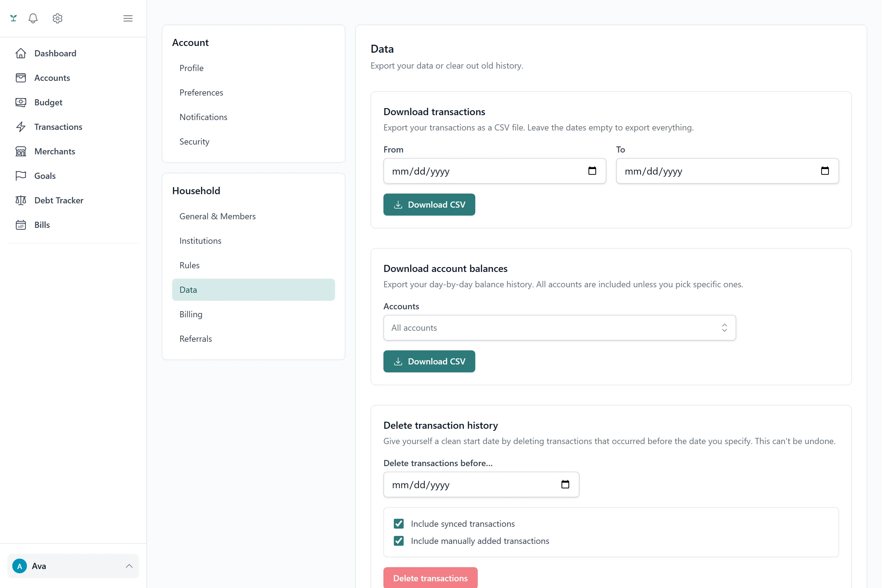Click the Transactions lightning bolt icon
The image size is (882, 588).
pyautogui.click(x=21, y=127)
